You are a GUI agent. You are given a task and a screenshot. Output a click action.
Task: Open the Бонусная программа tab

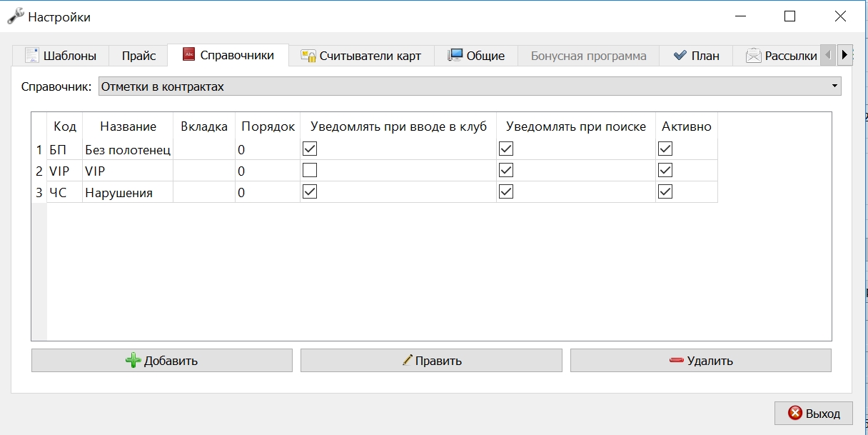tap(588, 56)
